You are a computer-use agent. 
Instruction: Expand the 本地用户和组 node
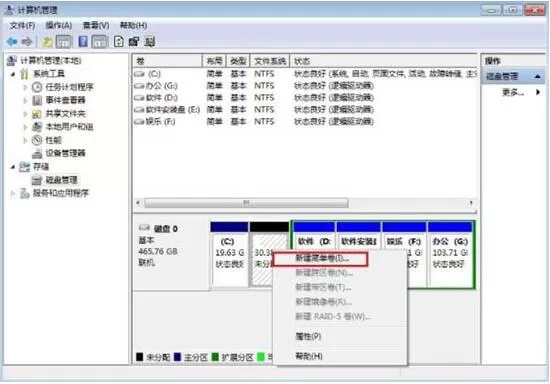(x=25, y=127)
